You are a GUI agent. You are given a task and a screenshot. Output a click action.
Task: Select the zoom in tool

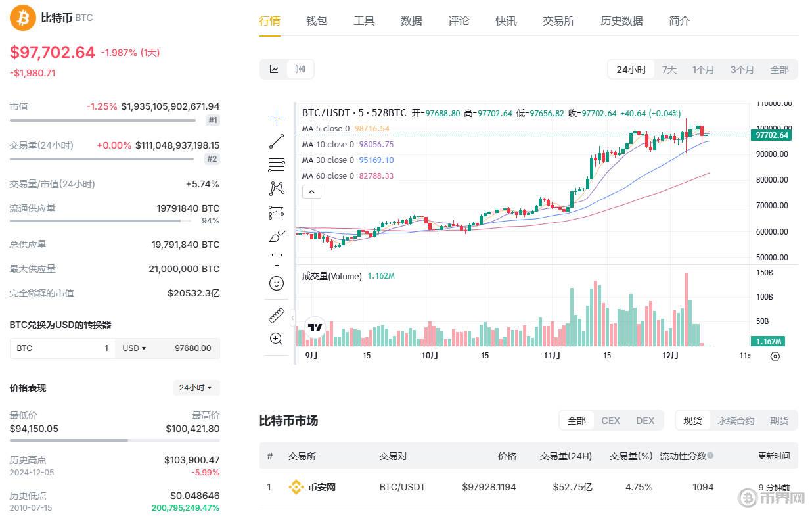(277, 339)
